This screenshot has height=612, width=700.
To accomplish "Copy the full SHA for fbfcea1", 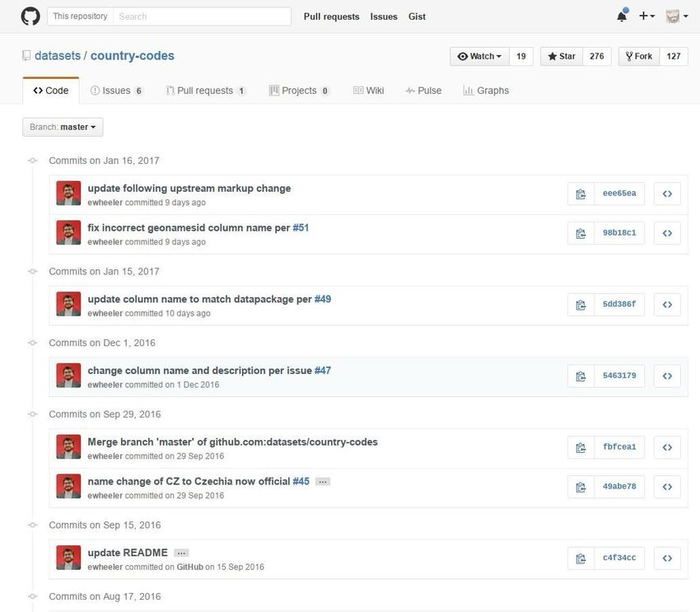I will pyautogui.click(x=581, y=447).
